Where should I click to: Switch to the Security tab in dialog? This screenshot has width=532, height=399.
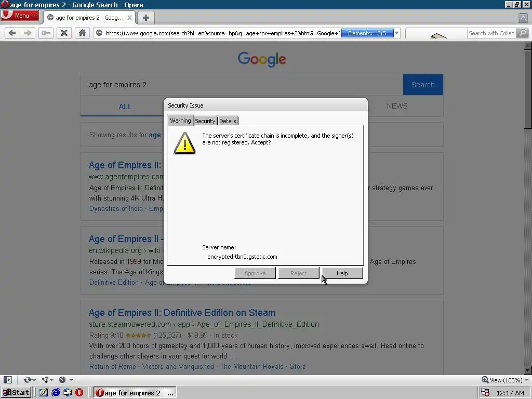(x=205, y=121)
